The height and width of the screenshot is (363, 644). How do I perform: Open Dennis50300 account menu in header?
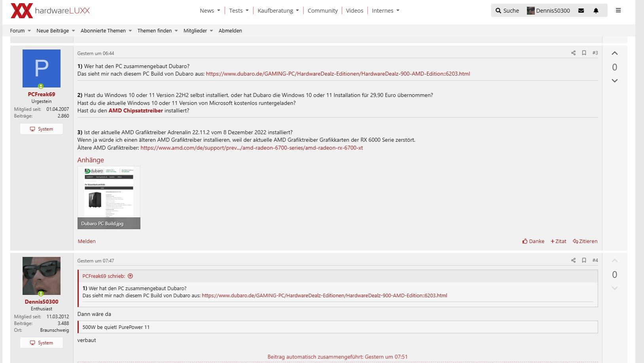coord(548,11)
